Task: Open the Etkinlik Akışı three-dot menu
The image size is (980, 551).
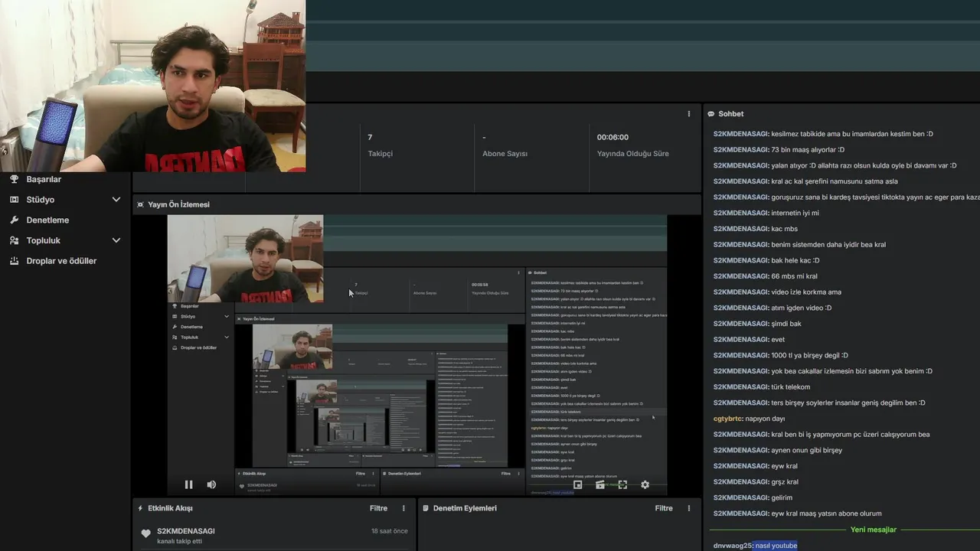Action: [x=403, y=508]
